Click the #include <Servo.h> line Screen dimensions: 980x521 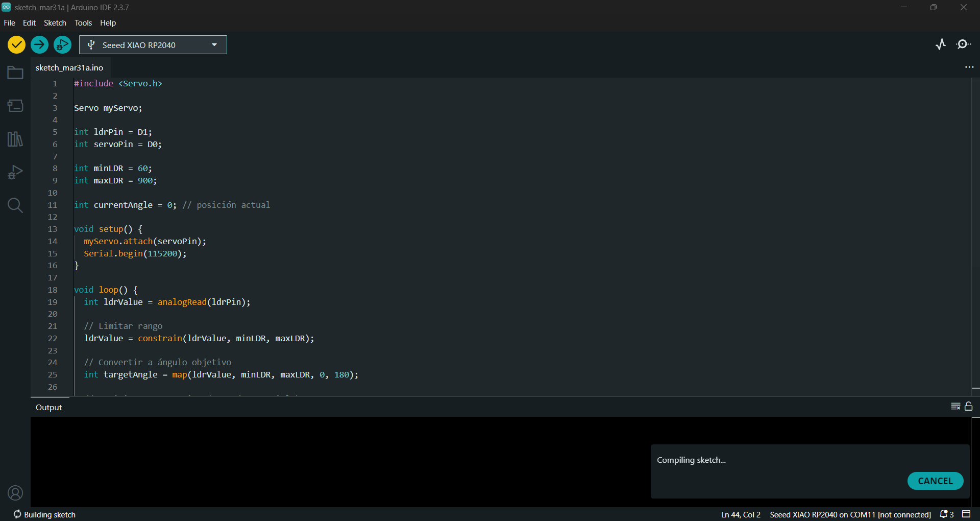118,83
